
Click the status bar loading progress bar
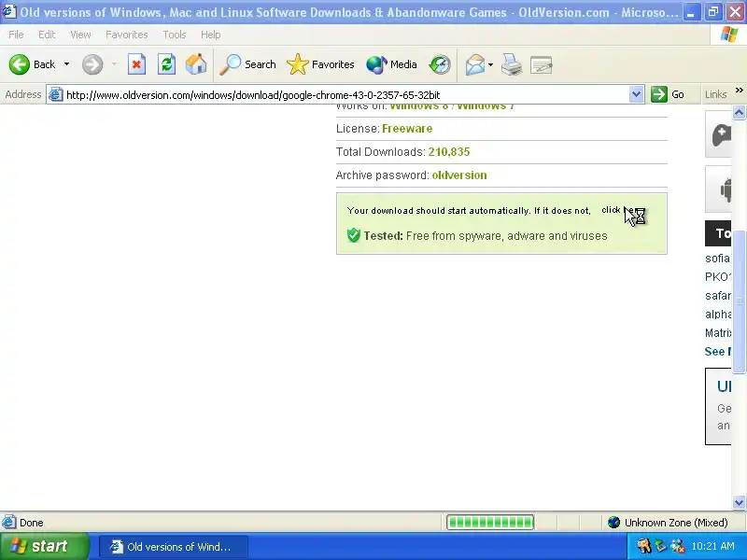(x=489, y=523)
